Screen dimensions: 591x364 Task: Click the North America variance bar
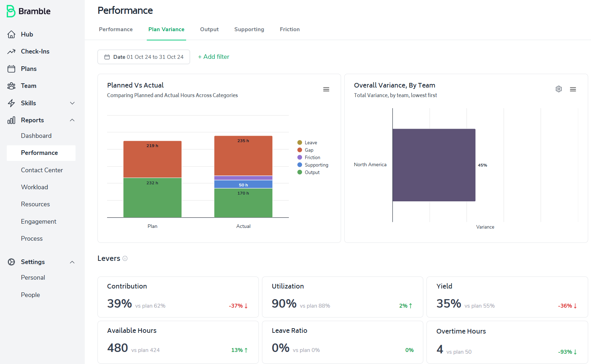434,165
